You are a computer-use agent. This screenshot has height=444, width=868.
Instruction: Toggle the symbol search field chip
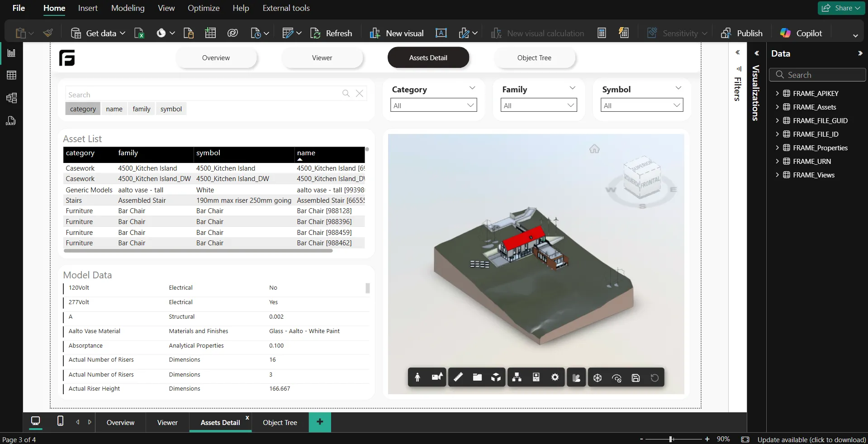pos(171,109)
